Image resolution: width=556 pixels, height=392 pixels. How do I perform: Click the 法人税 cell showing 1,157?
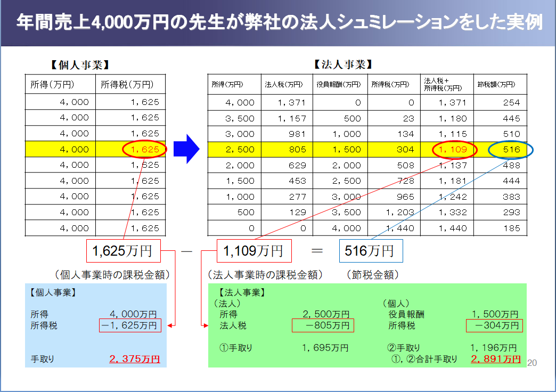pos(287,118)
